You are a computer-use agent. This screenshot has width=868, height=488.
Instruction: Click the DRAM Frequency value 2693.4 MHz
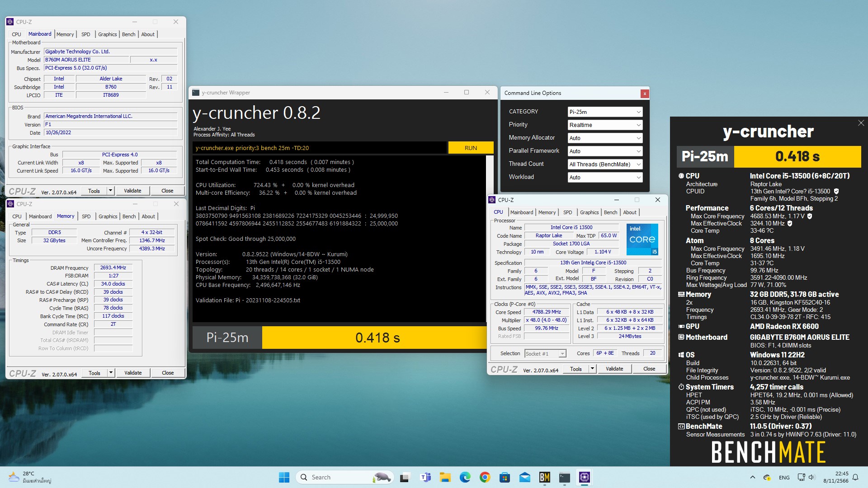point(113,267)
